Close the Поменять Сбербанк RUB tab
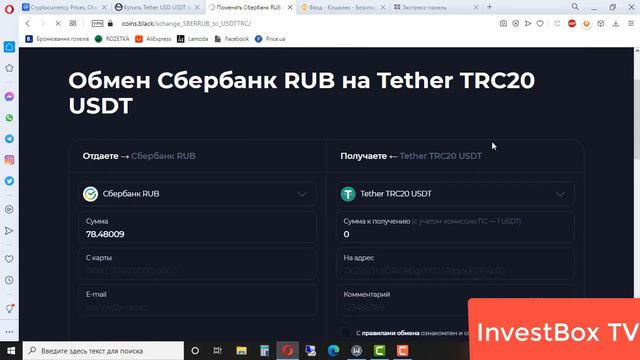 click(x=290, y=7)
